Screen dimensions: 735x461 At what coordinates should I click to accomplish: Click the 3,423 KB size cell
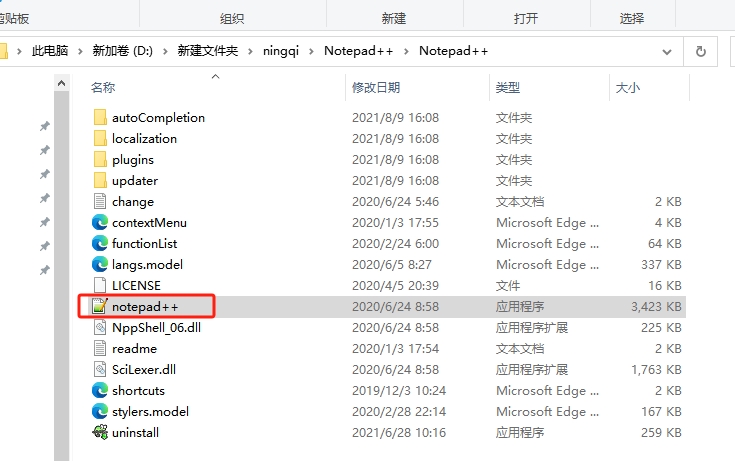tap(656, 306)
